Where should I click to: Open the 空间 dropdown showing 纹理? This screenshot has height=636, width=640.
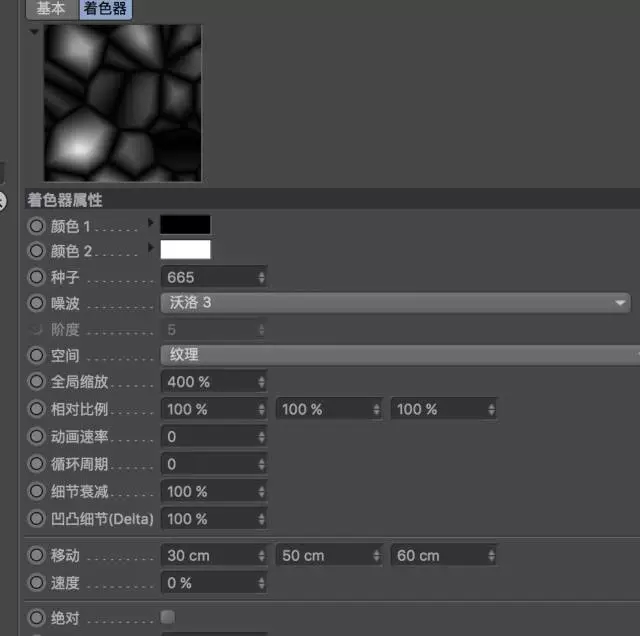coord(400,355)
